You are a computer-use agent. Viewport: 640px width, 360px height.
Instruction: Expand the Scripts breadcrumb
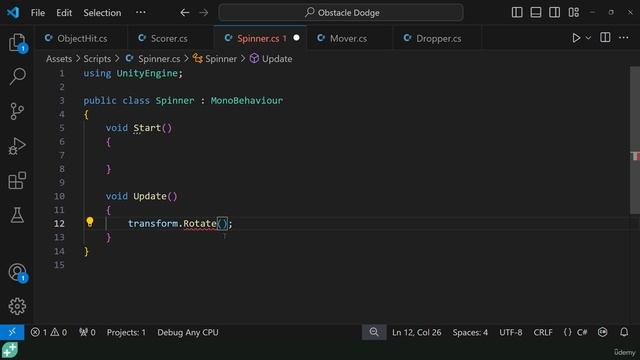[x=97, y=59]
